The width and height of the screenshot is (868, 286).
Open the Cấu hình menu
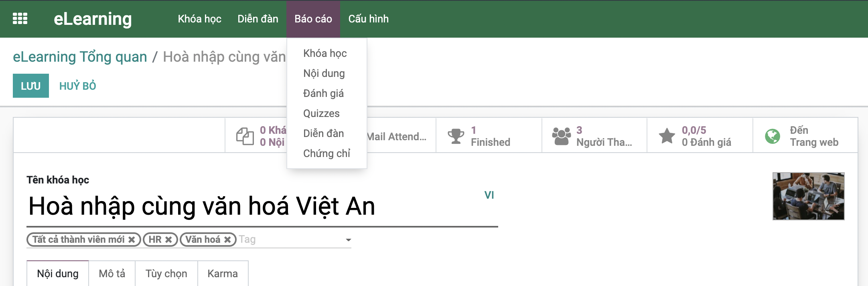367,18
